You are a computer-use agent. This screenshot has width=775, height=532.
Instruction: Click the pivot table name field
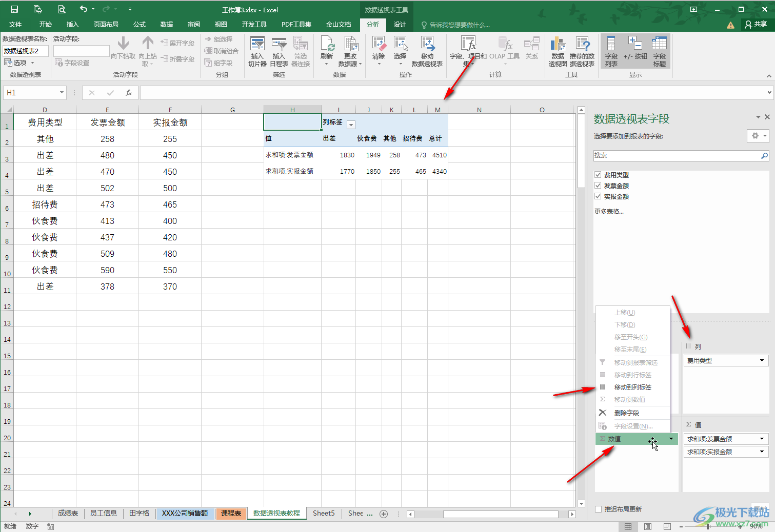tap(26, 51)
